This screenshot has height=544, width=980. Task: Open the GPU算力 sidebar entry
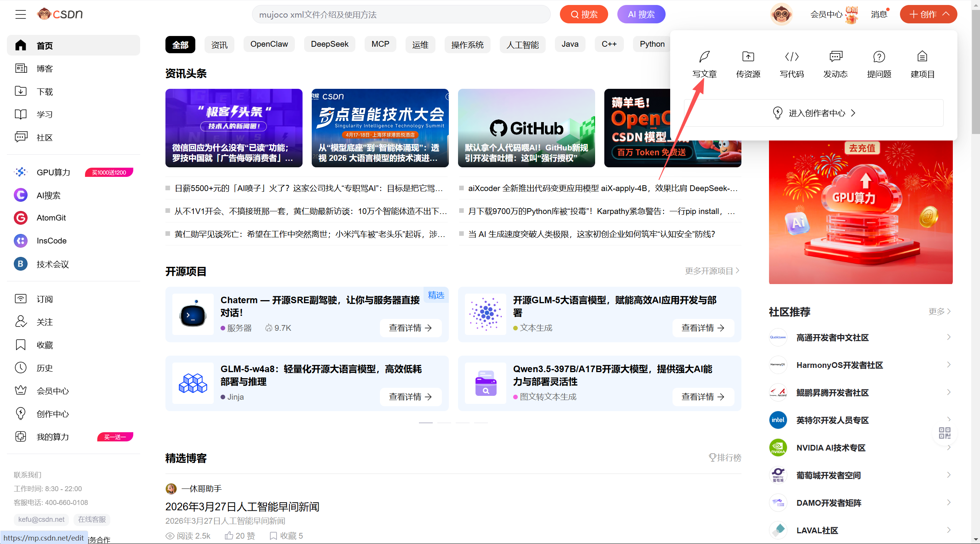click(x=54, y=172)
